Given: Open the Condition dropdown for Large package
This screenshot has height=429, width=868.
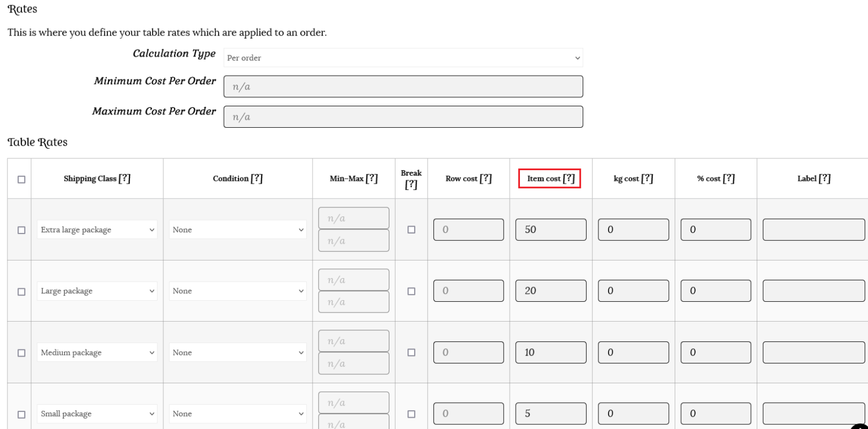Looking at the screenshot, I should [237, 291].
